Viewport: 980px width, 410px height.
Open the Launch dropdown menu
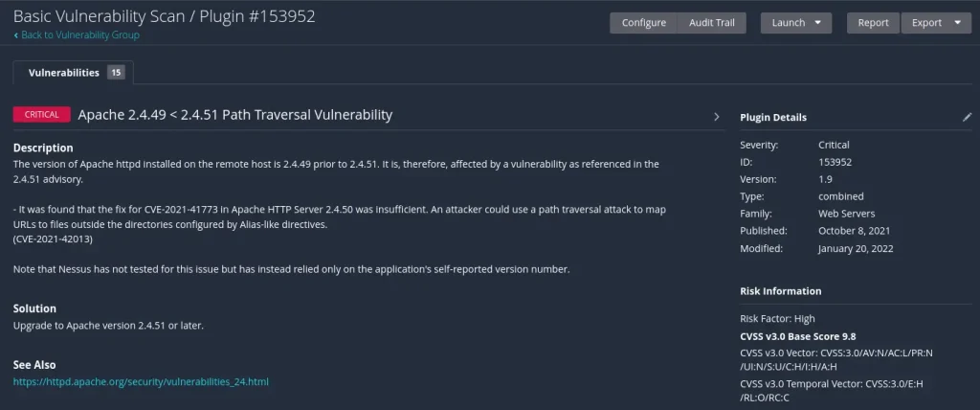coord(795,23)
